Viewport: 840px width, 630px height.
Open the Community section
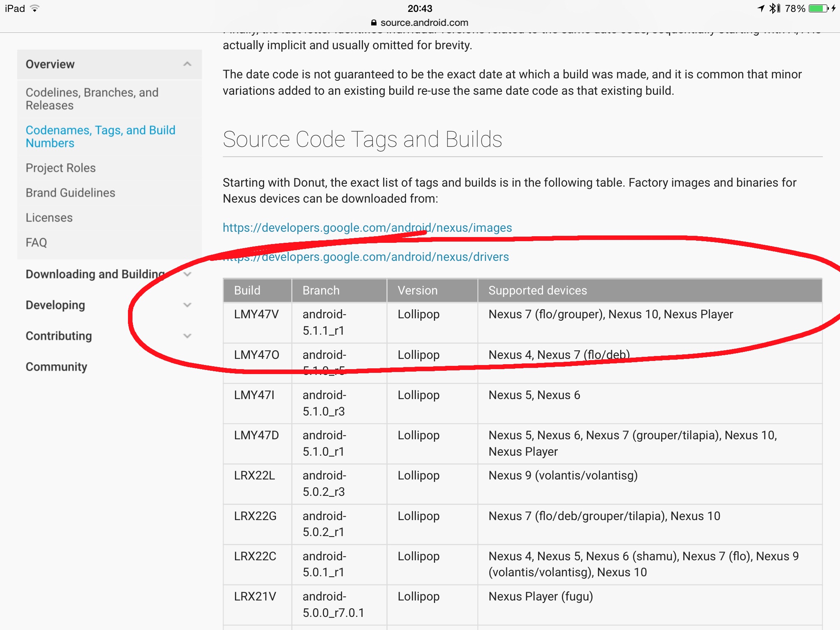[56, 367]
